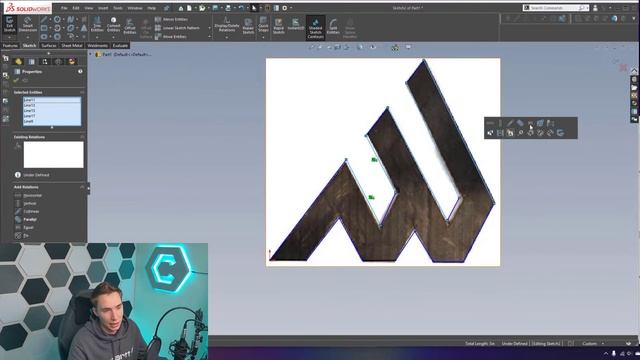Confirm with the green OK checkmark
640x360 pixels.
16,80
